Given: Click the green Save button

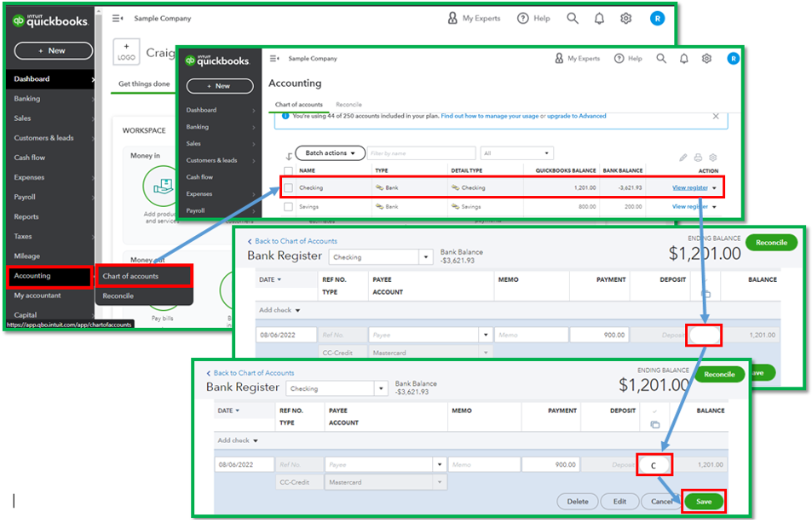Looking at the screenshot, I should [x=704, y=501].
